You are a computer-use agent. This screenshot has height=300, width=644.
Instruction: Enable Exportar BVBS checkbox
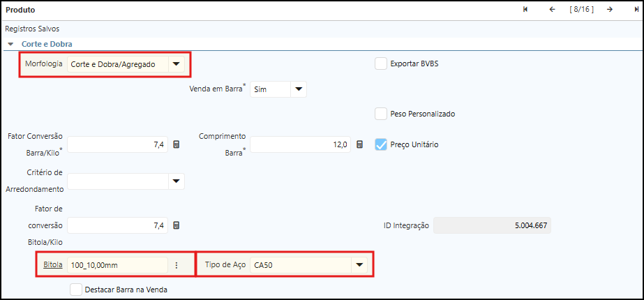coord(381,63)
